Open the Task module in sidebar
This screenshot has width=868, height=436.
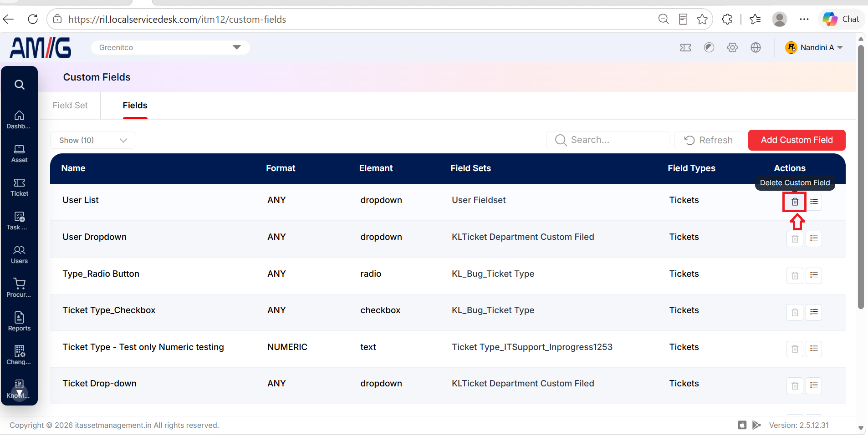19,221
